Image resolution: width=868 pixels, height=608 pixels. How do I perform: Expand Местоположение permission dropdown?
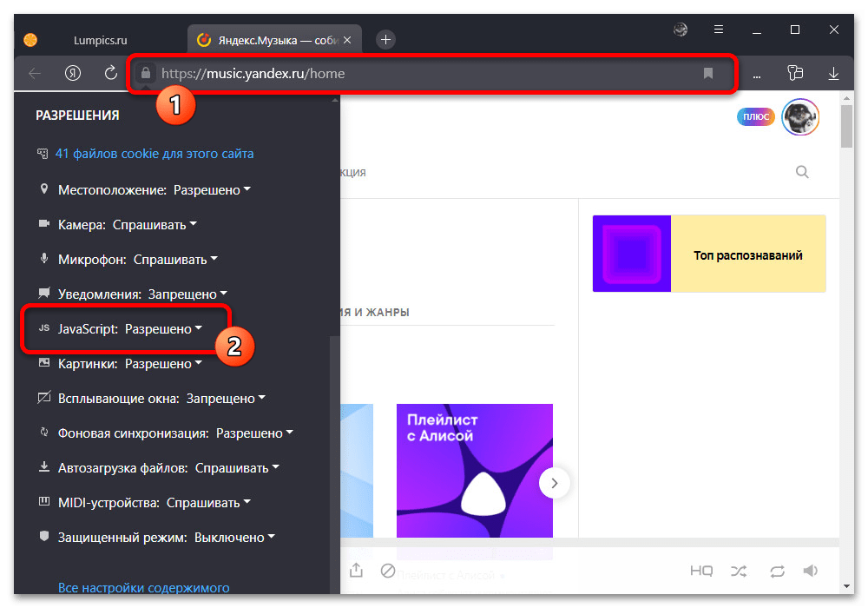click(x=212, y=190)
